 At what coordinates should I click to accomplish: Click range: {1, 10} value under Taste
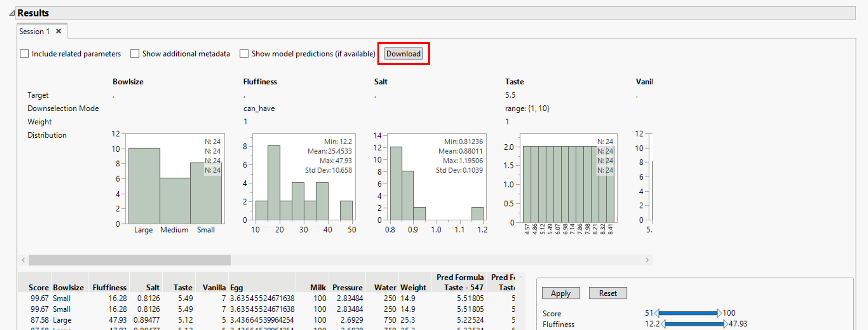(527, 108)
